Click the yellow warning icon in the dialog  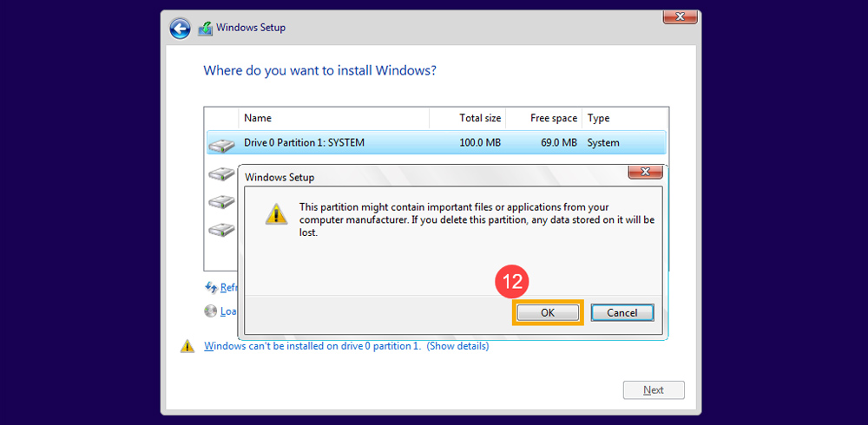[x=275, y=214]
